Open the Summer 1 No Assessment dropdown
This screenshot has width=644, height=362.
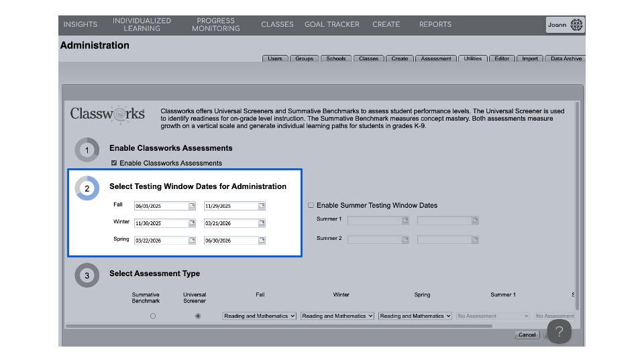click(x=493, y=316)
